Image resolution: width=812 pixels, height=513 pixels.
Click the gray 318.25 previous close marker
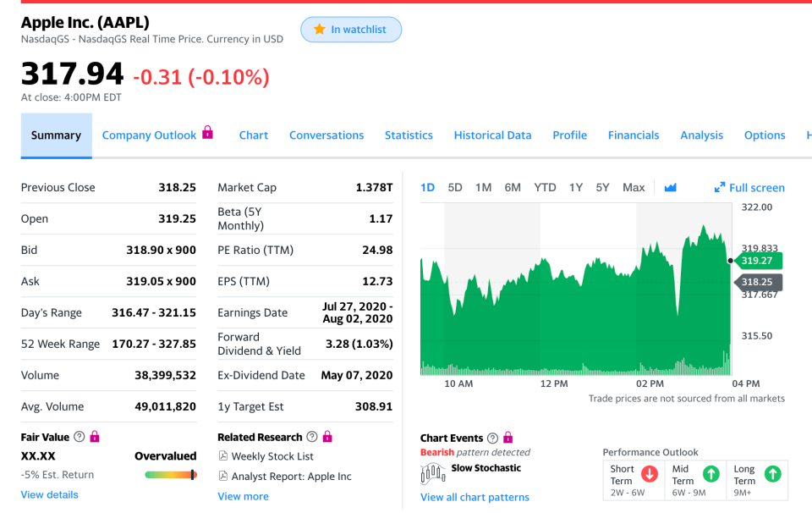point(758,282)
